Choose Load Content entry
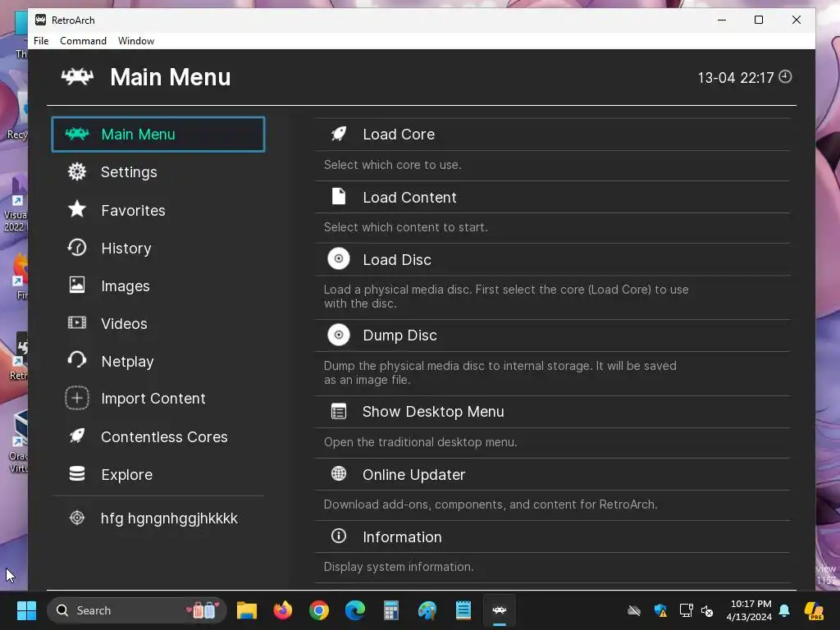Screen dimensions: 840x630 (552, 197)
